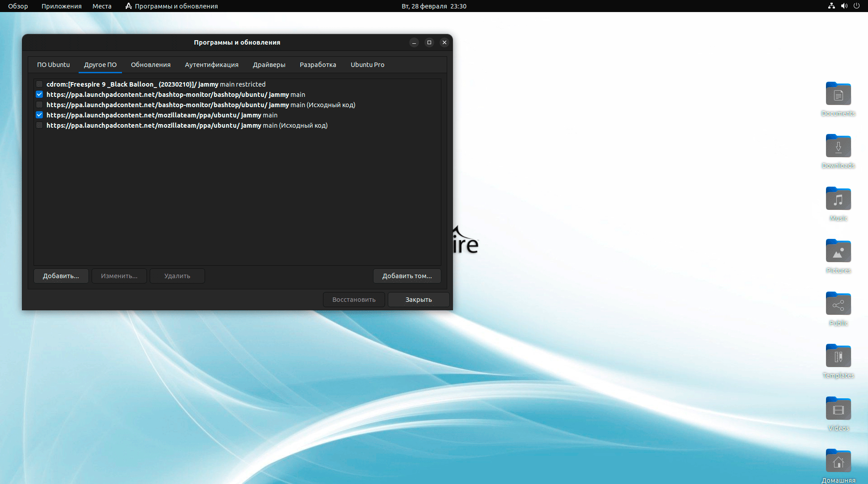Open the Downloads desktop folder

(x=838, y=147)
